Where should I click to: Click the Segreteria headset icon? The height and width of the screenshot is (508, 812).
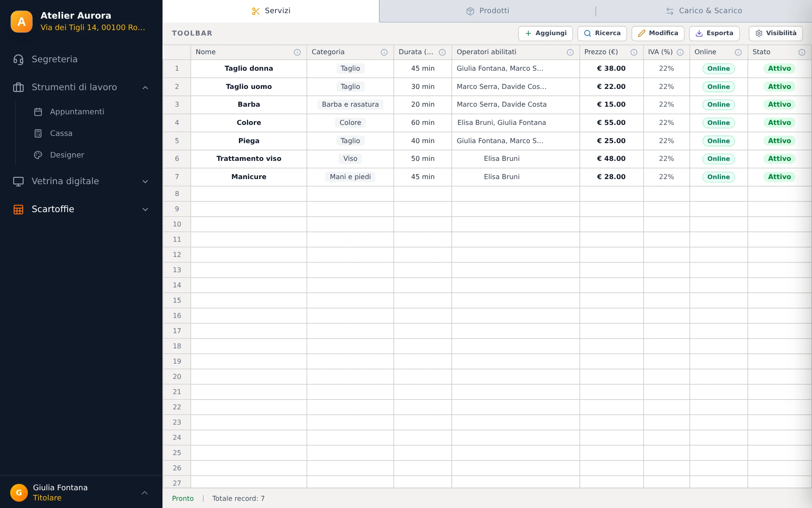point(18,60)
